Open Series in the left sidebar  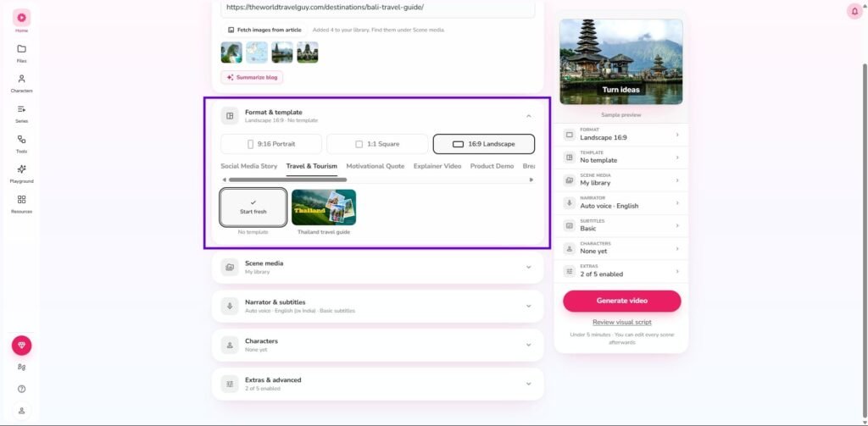(21, 113)
